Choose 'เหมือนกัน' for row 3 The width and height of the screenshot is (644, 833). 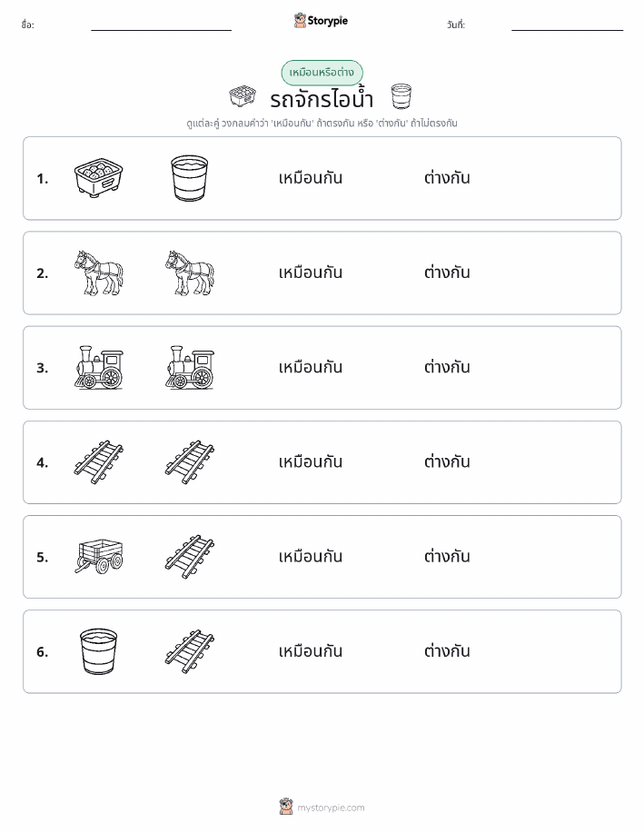(x=311, y=367)
